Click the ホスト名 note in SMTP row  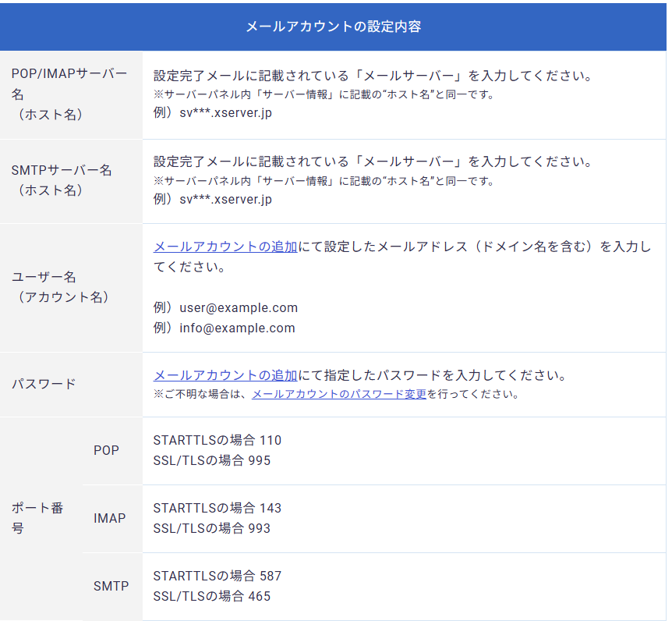point(324,182)
